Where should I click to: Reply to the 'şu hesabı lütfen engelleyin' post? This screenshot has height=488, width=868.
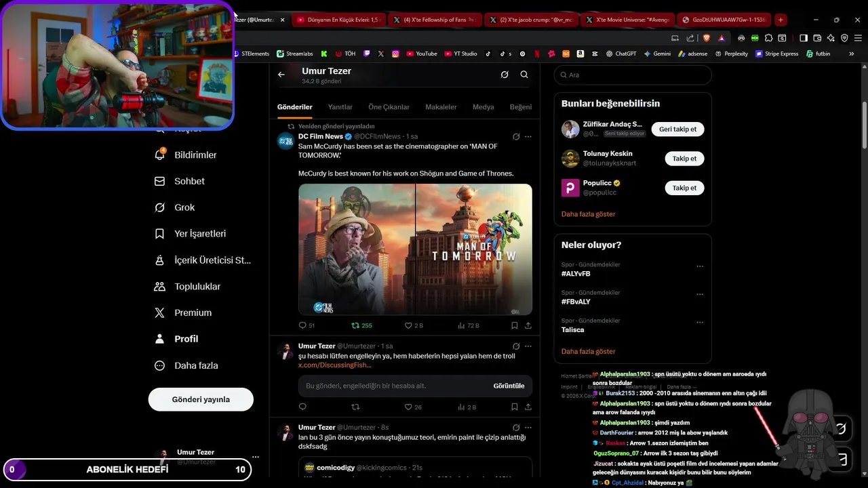[302, 407]
